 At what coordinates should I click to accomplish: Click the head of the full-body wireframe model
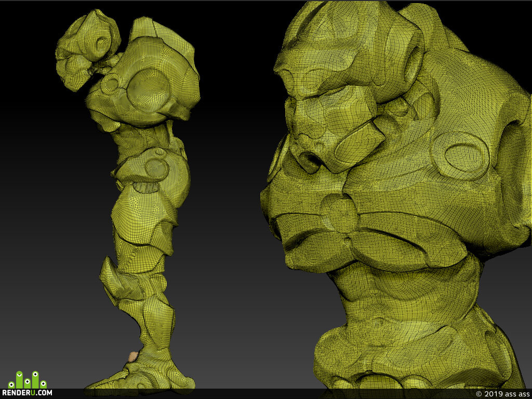pyautogui.click(x=88, y=49)
